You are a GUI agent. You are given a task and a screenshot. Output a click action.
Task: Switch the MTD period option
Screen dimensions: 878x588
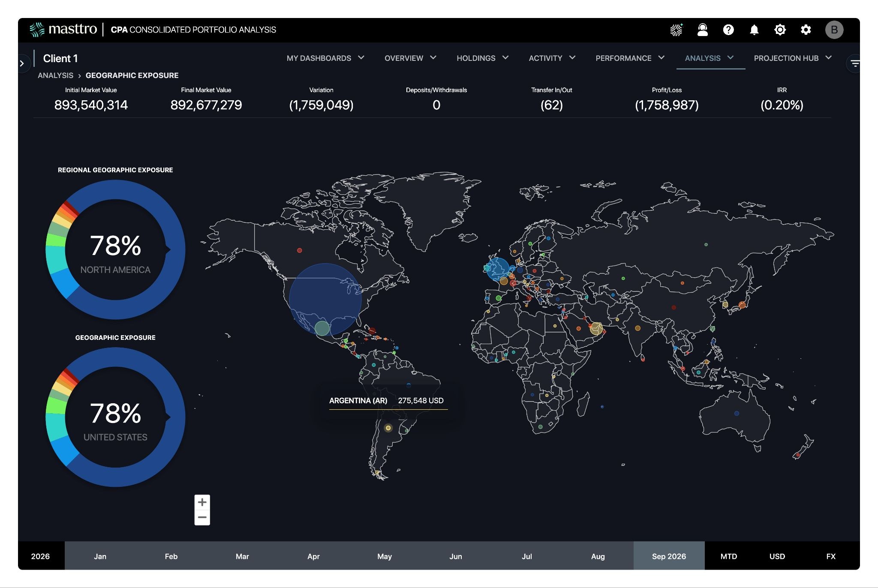[729, 556]
